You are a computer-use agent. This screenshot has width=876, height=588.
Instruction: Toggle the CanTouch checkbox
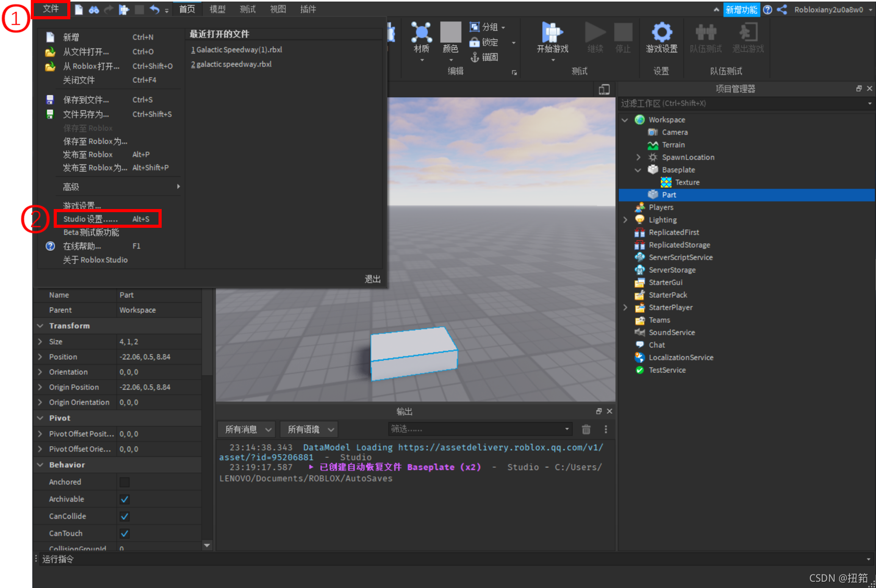click(x=125, y=534)
